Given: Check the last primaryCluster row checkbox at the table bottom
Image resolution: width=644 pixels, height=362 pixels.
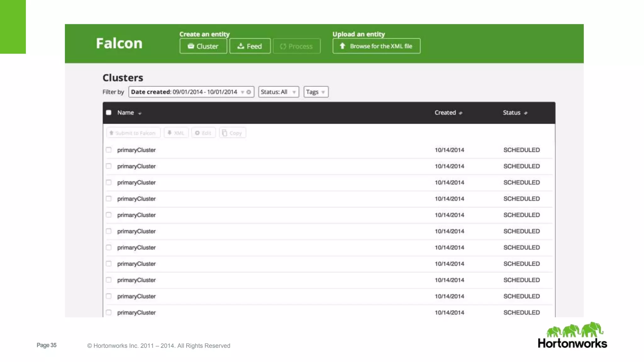Looking at the screenshot, I should tap(109, 312).
